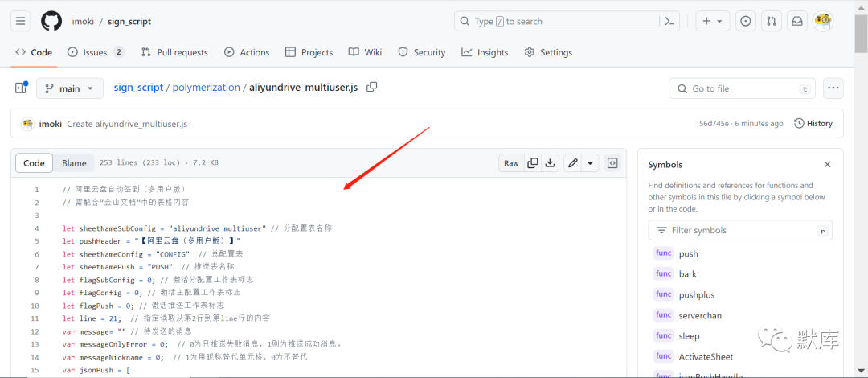Select line number 11 in the code
Viewport: 868px width, 378px height.
(35, 318)
